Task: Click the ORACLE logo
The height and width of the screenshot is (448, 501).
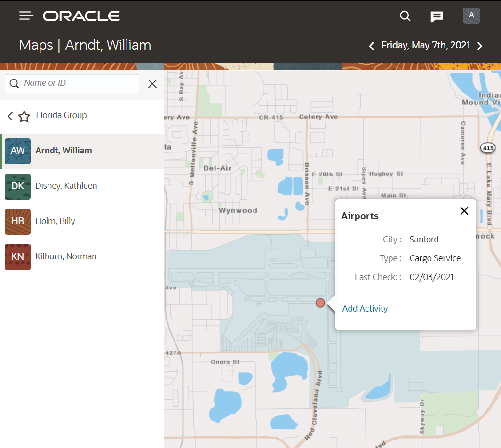Action: [x=81, y=16]
